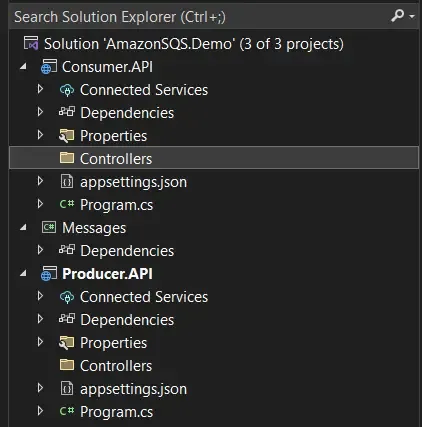Click Producer.API appsettings.json file icon

[x=67, y=389]
